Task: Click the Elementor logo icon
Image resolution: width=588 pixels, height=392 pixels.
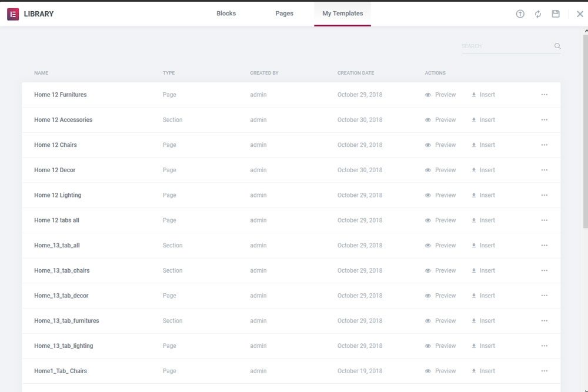Action: click(13, 14)
